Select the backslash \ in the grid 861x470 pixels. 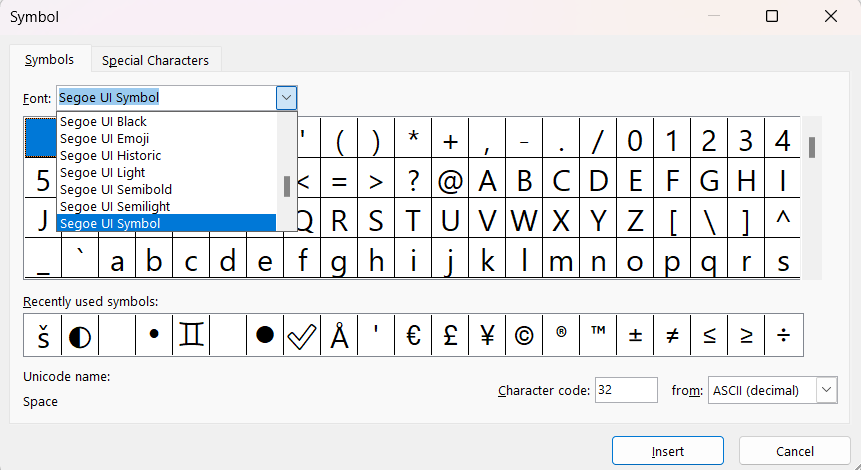[x=709, y=217]
